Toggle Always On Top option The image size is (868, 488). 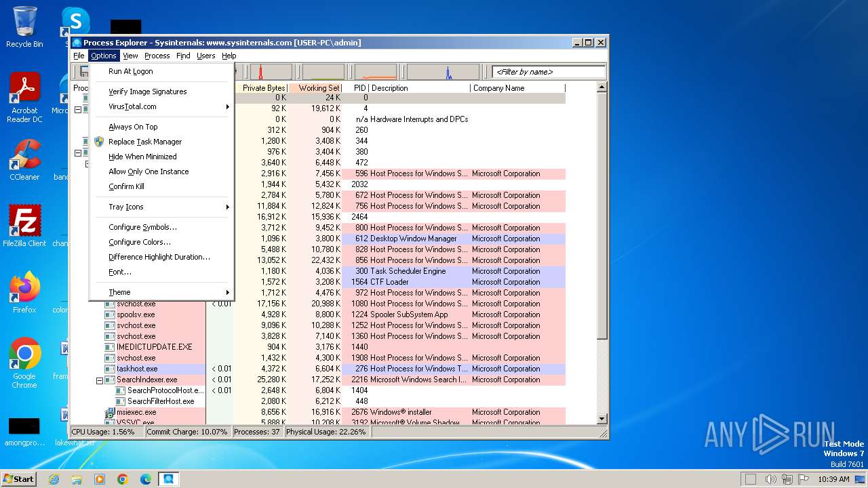(x=161, y=127)
